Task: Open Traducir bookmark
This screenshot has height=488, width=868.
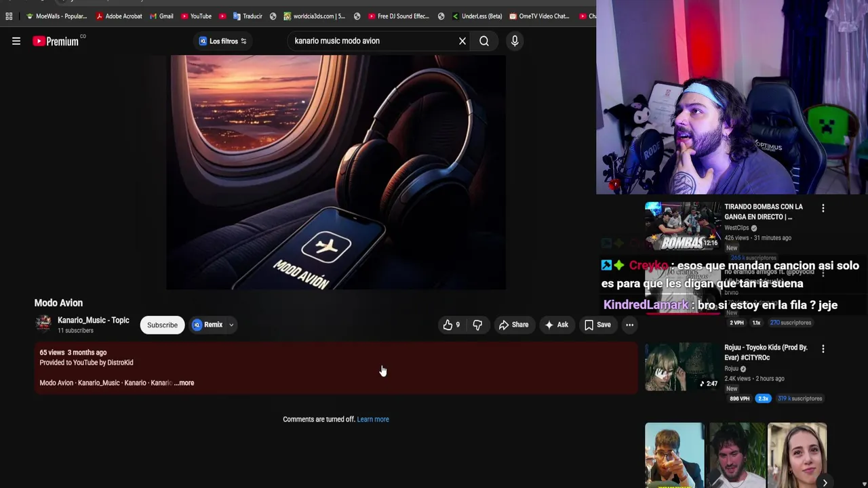Action: click(248, 16)
